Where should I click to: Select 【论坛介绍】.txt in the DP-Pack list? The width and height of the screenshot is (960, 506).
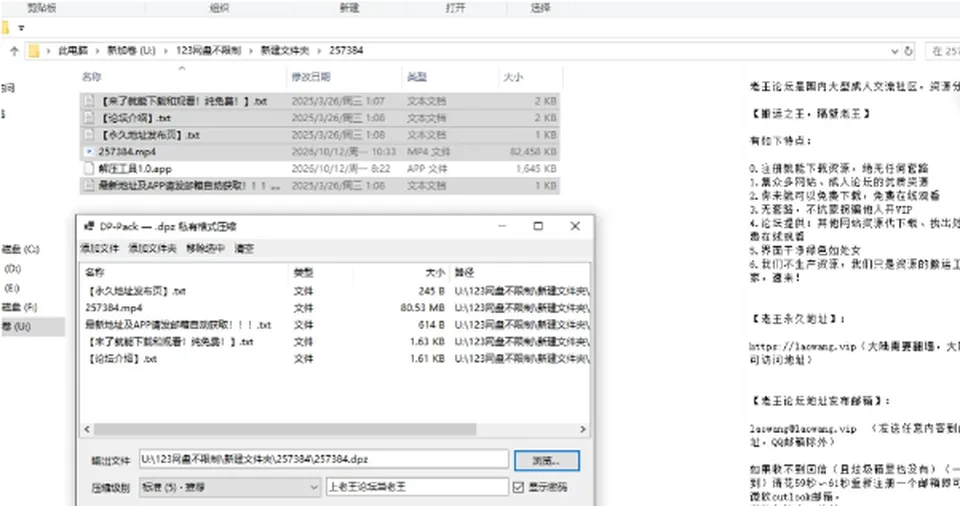[x=335, y=359]
